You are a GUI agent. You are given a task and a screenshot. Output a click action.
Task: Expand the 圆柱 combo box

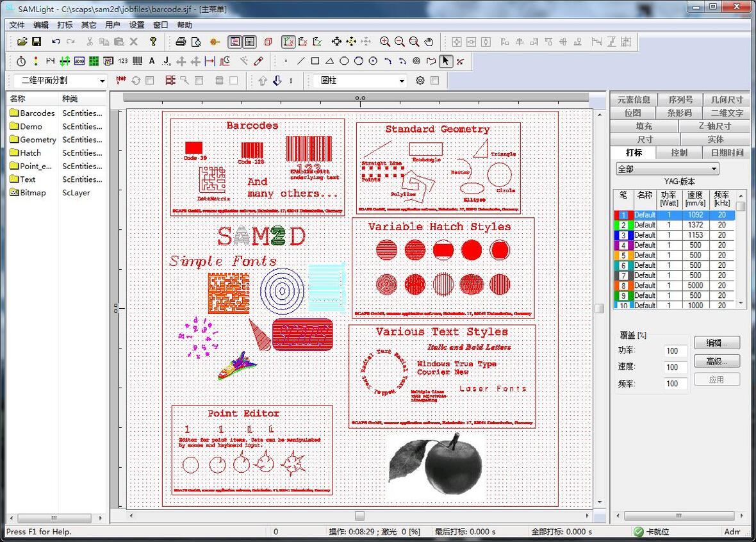359,81
